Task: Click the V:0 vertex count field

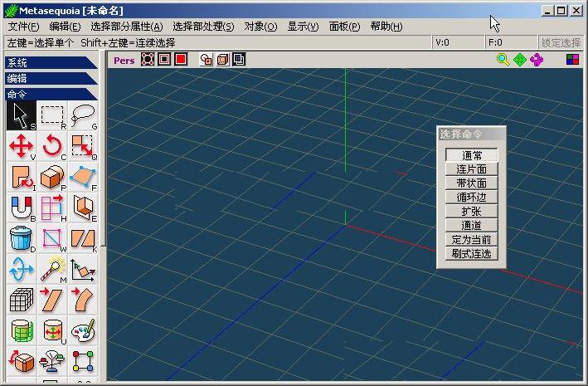Action: [458, 43]
